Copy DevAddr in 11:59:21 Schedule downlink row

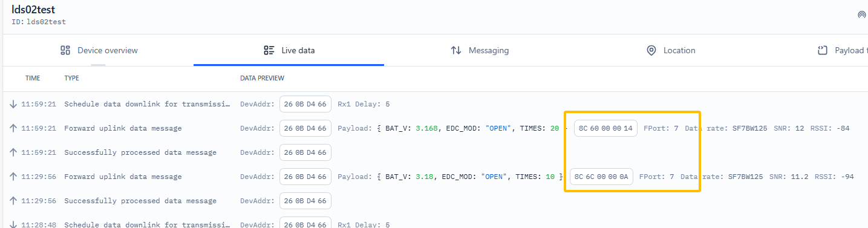[305, 104]
